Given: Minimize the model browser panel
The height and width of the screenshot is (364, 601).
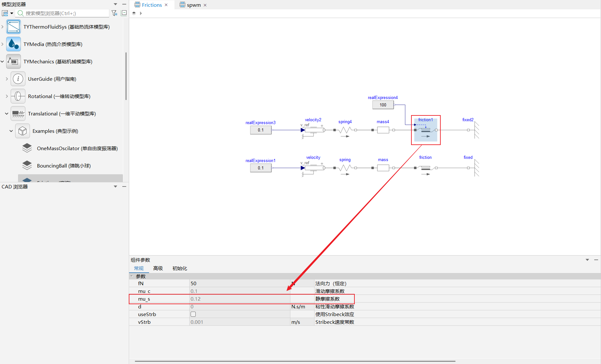Looking at the screenshot, I should 124,4.
